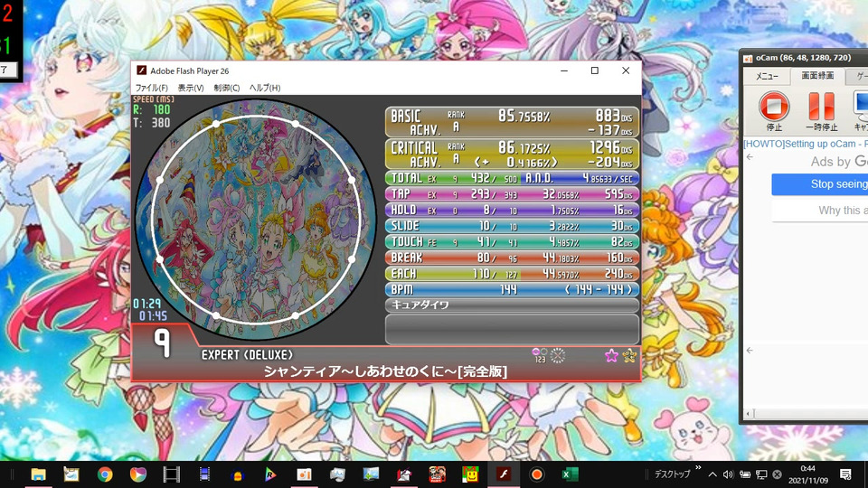868x488 pixels.
Task: Click the gold star character icon in song bar
Action: (629, 356)
